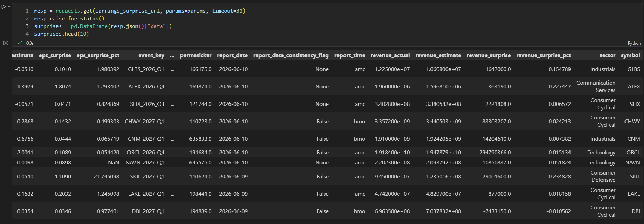This screenshot has height=224, width=644.
Task: Click the eps_surprise column header
Action: pyautogui.click(x=55, y=55)
